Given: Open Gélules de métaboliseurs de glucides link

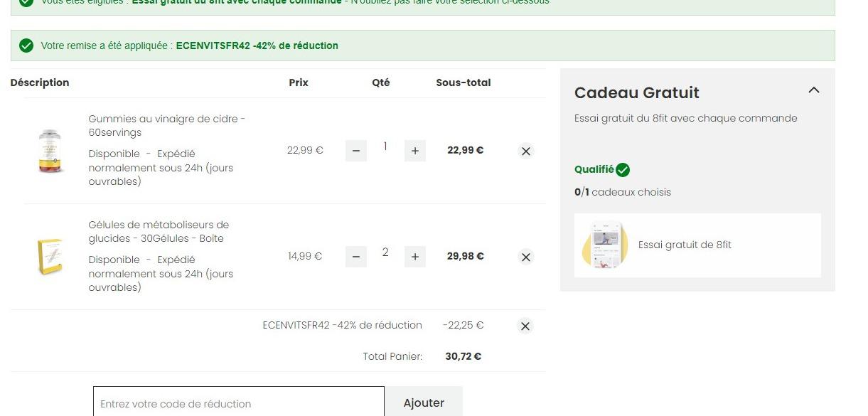Looking at the screenshot, I should click(x=159, y=232).
